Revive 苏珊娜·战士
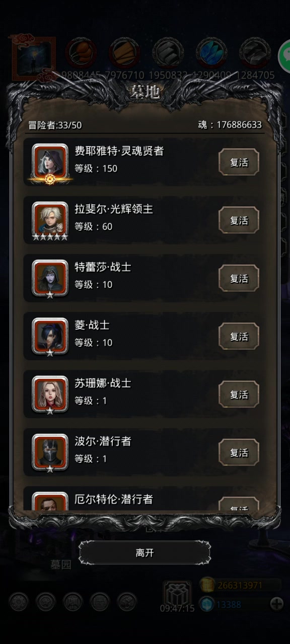This screenshot has height=644, width=290. (x=239, y=394)
